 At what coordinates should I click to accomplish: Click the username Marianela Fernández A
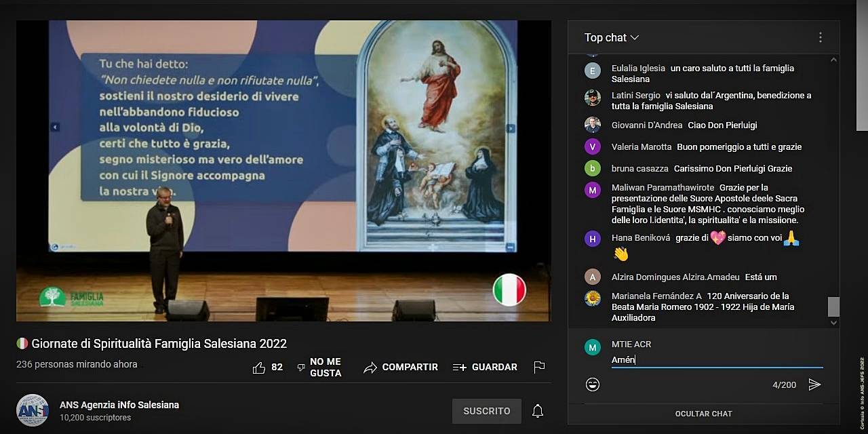(x=656, y=296)
